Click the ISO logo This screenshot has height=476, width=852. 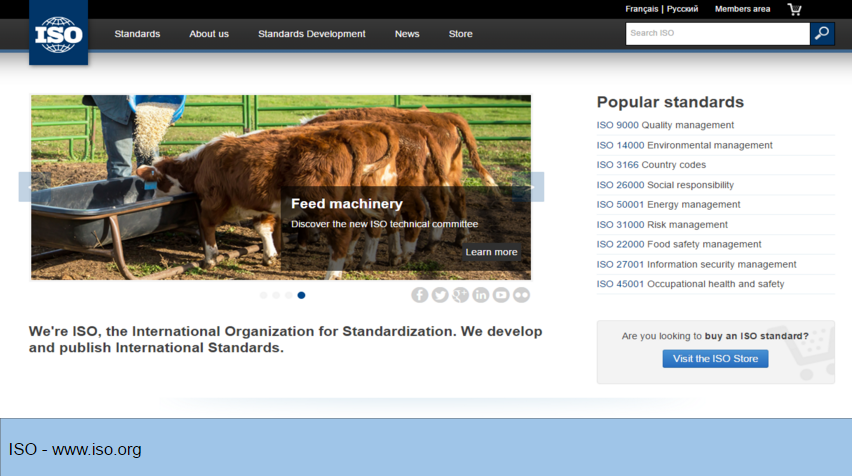[59, 33]
